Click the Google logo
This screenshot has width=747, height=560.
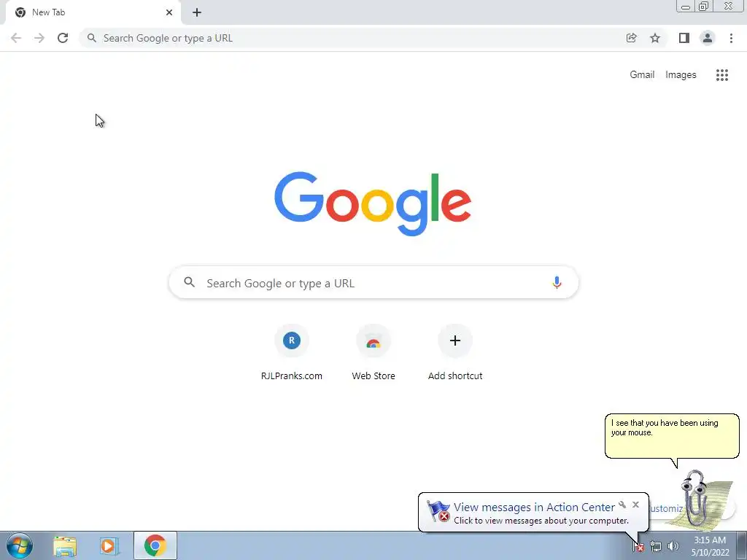tap(373, 204)
